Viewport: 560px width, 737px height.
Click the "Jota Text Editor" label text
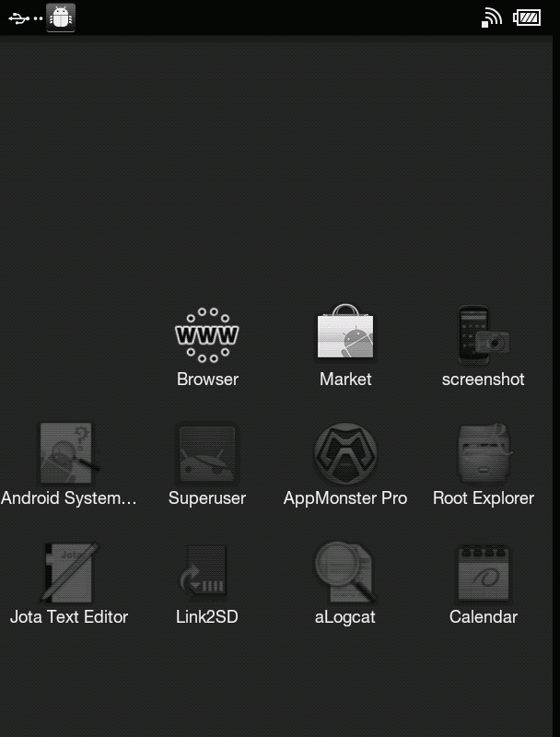(x=69, y=616)
